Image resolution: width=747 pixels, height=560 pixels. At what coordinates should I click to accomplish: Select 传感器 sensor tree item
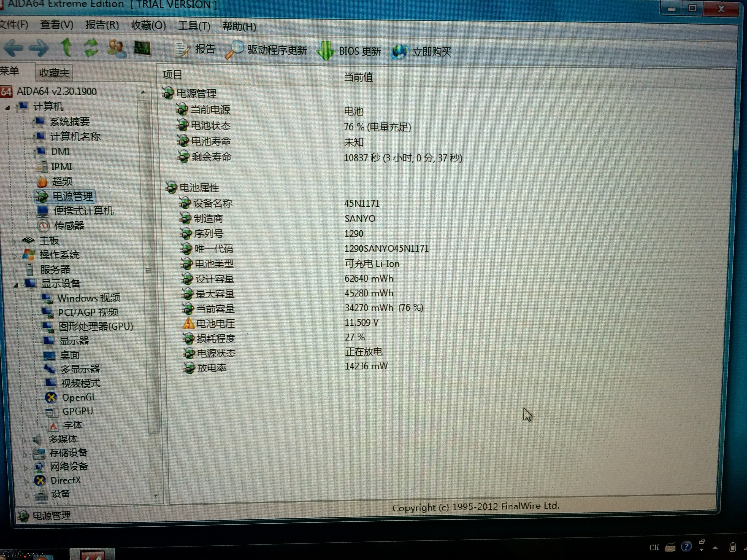coord(69,226)
